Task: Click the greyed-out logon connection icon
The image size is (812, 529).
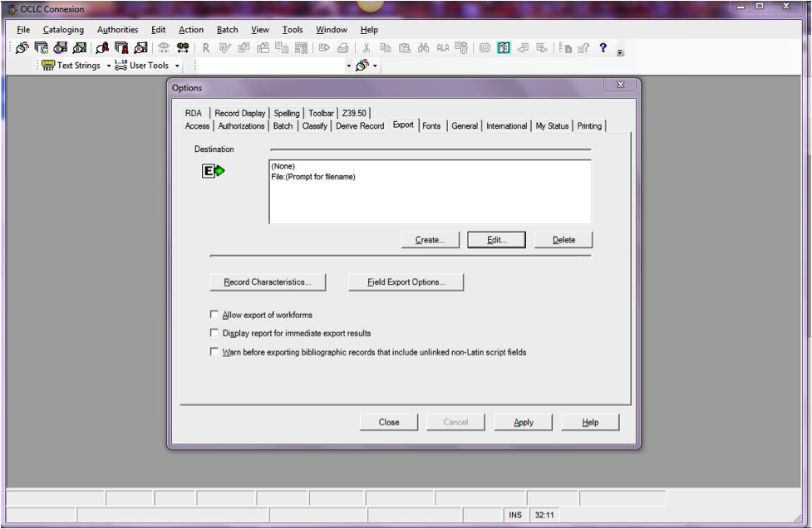Action: (x=164, y=48)
